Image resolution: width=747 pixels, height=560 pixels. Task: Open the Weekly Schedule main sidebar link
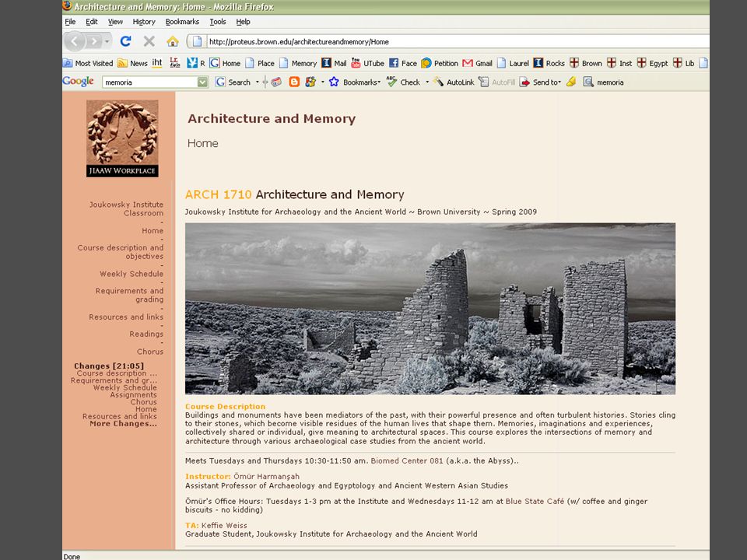click(132, 274)
